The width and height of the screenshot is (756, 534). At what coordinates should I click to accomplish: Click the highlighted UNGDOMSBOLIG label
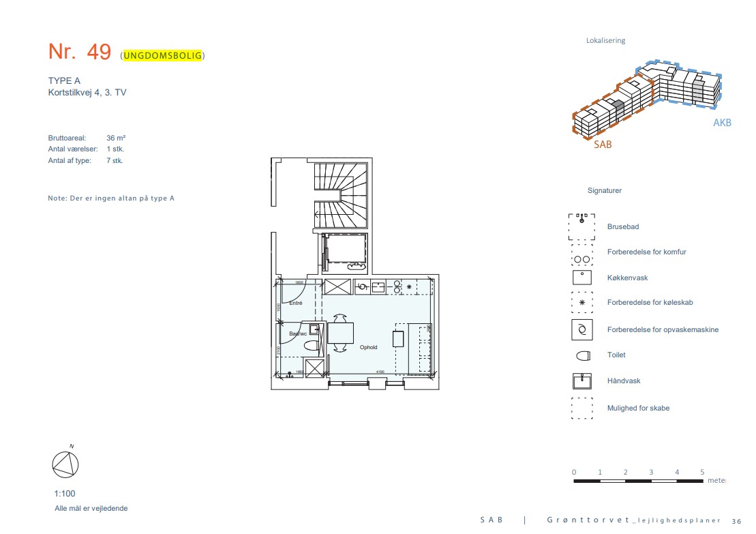click(x=163, y=56)
